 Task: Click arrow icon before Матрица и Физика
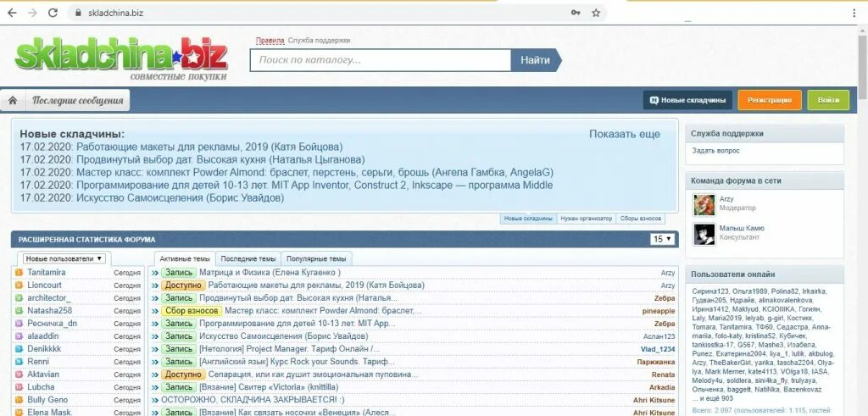coord(155,273)
